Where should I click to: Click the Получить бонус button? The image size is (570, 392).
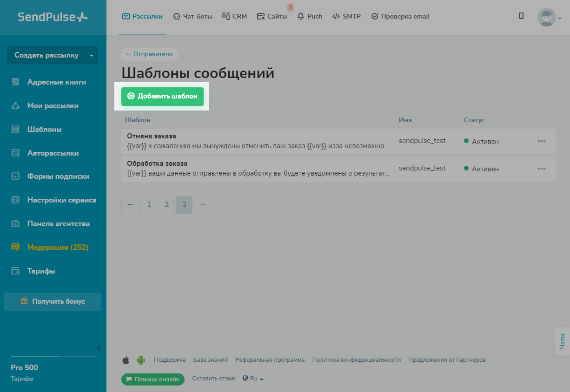[53, 301]
